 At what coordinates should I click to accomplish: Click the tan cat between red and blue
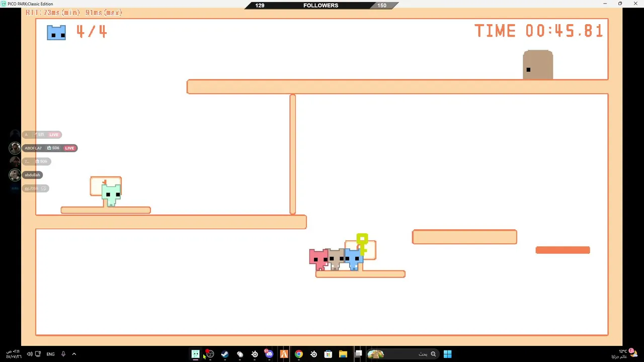[x=336, y=259]
